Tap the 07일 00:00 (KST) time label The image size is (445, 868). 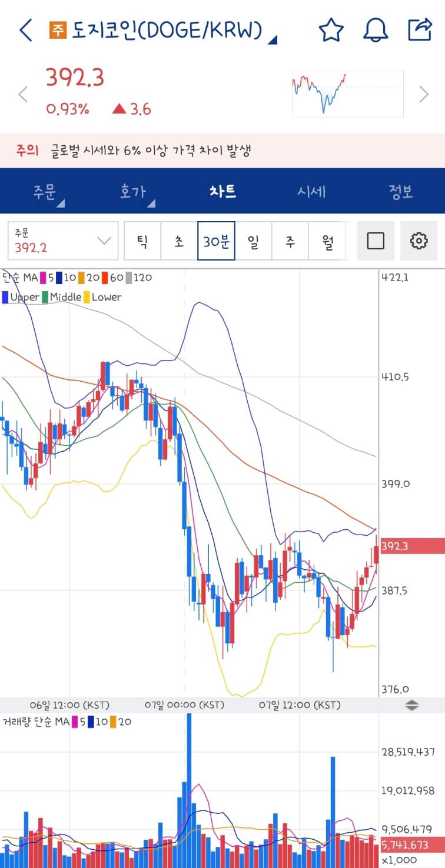[x=185, y=705]
